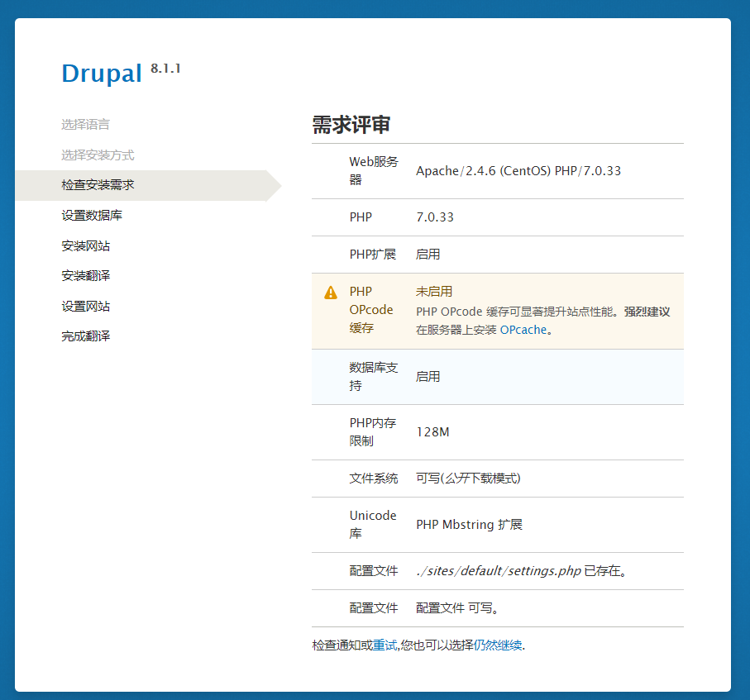Click 启用 value in 数据库支持 row

(x=428, y=377)
